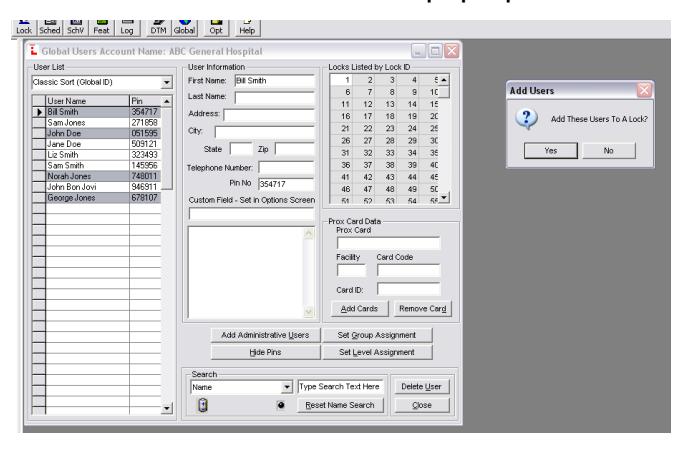Select lock ID 1 in locks grid
This screenshot has height=451, width=685.
pyautogui.click(x=342, y=80)
